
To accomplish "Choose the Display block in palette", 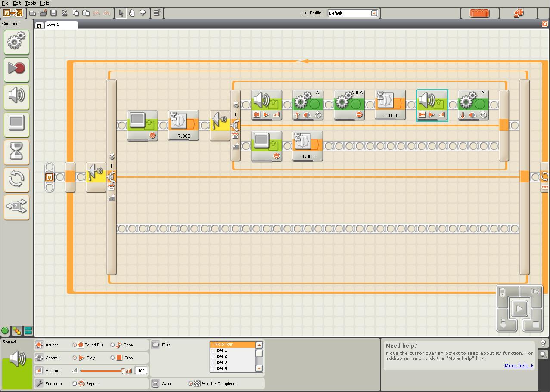I will point(16,124).
